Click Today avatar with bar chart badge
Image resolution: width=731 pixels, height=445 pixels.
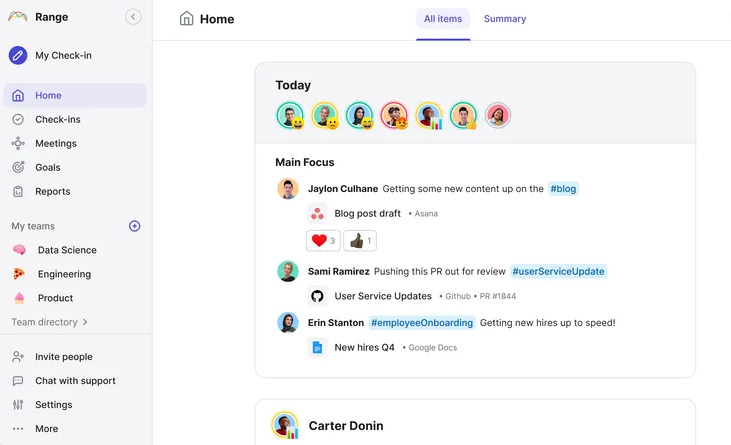coord(428,115)
